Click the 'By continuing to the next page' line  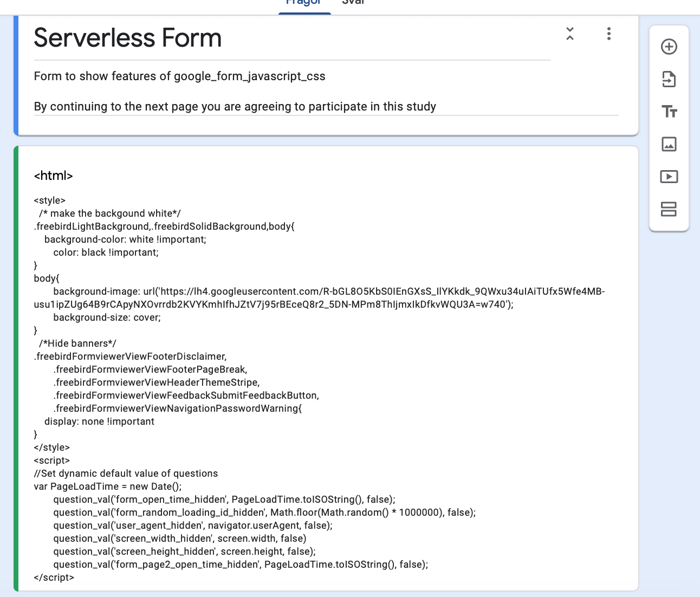pos(235,107)
